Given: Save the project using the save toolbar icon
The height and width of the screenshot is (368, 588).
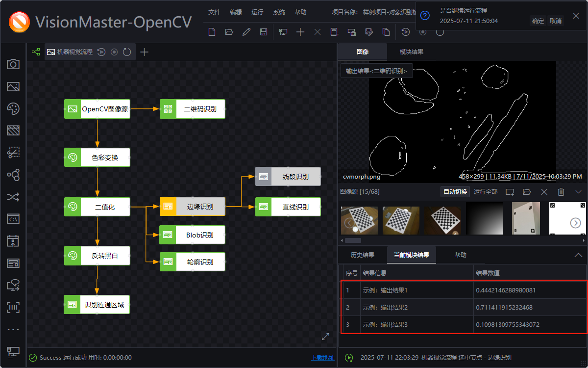Looking at the screenshot, I should click(264, 31).
